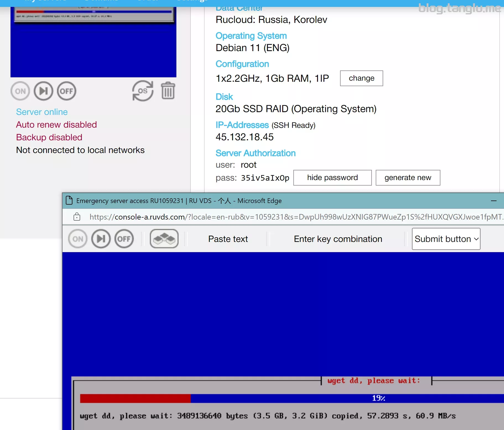Click the network blocks icon in console toolbar
The image size is (504, 430).
coord(164,239)
